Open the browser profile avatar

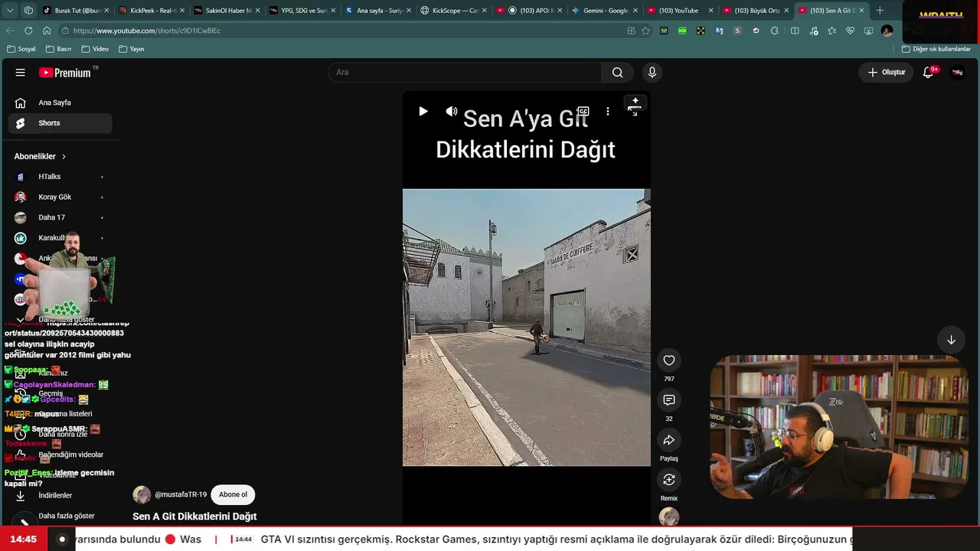click(x=887, y=31)
